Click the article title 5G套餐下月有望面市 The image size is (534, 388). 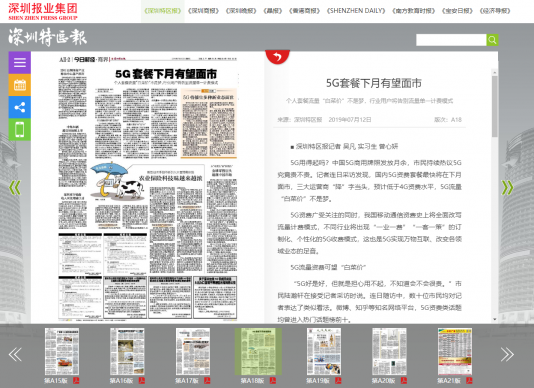click(374, 83)
